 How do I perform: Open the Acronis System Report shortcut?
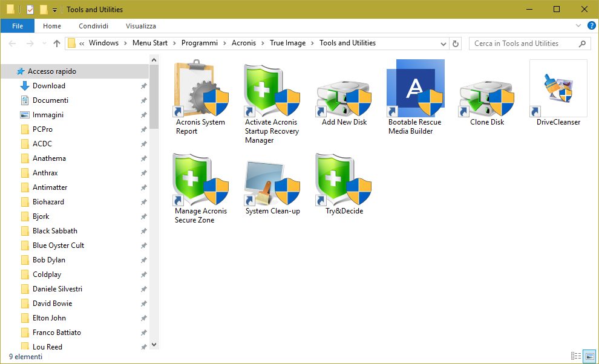click(200, 89)
